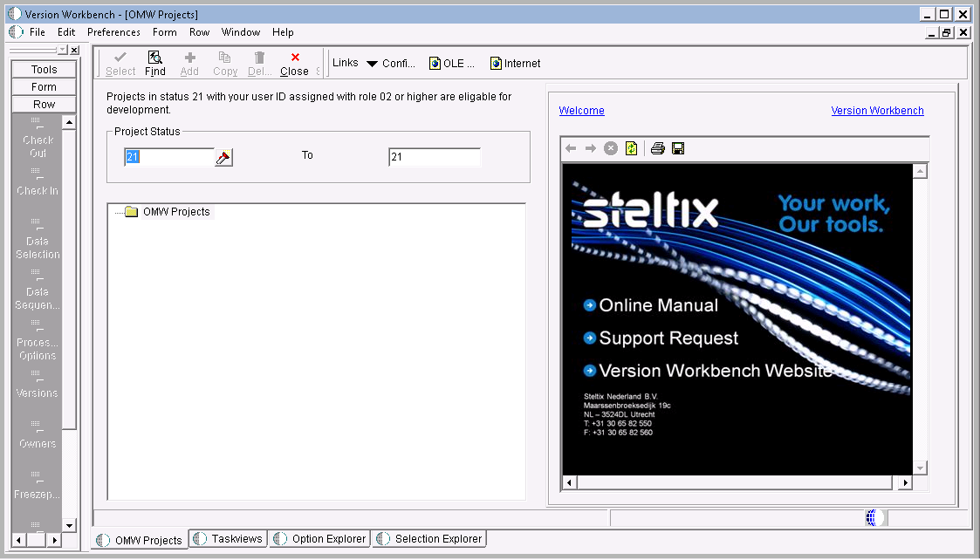Open the Preferences menu
The width and height of the screenshot is (980, 560).
pyautogui.click(x=113, y=32)
